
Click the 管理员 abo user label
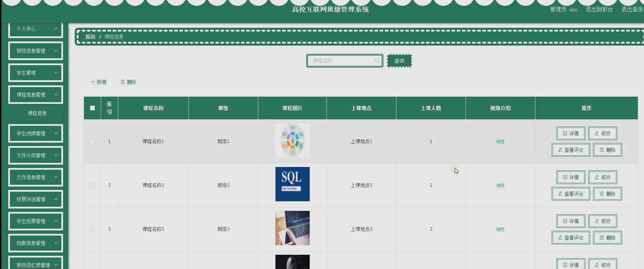pos(564,10)
